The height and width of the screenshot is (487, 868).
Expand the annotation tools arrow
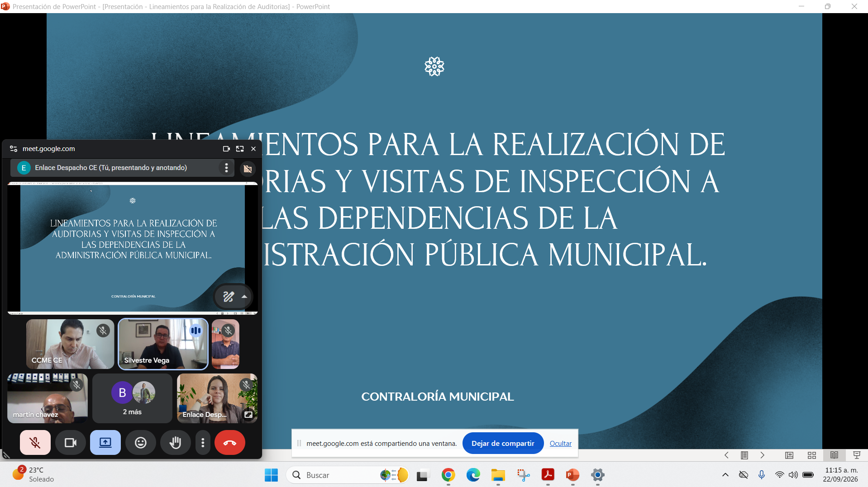point(244,297)
